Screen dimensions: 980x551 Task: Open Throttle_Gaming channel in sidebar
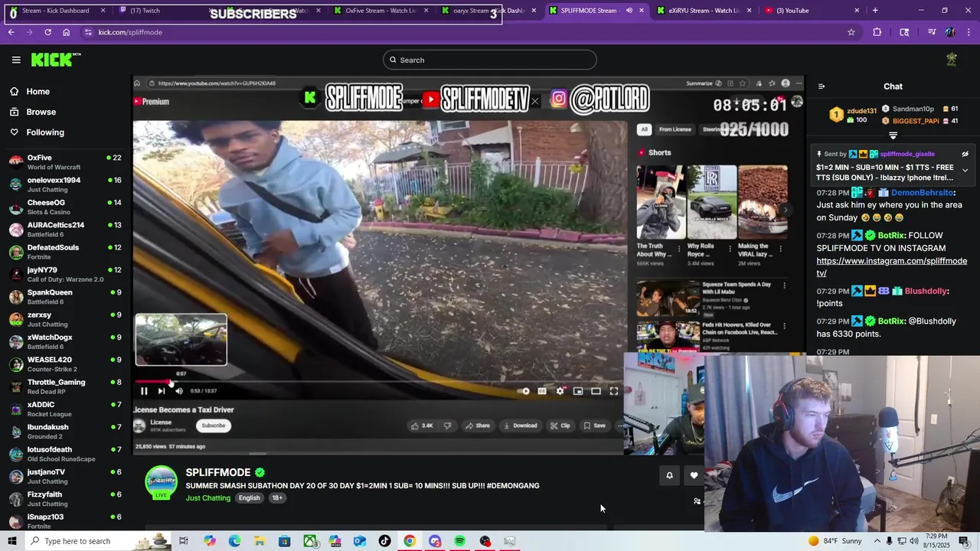[65, 386]
